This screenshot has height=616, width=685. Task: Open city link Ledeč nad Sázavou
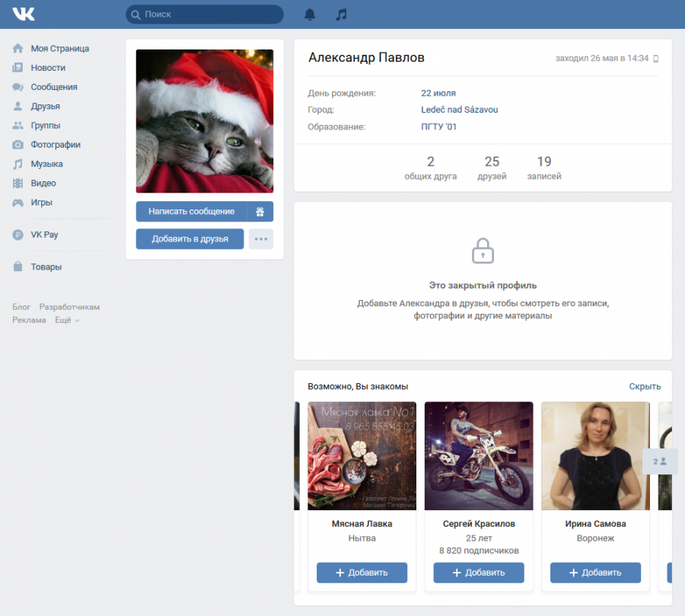pyautogui.click(x=459, y=110)
